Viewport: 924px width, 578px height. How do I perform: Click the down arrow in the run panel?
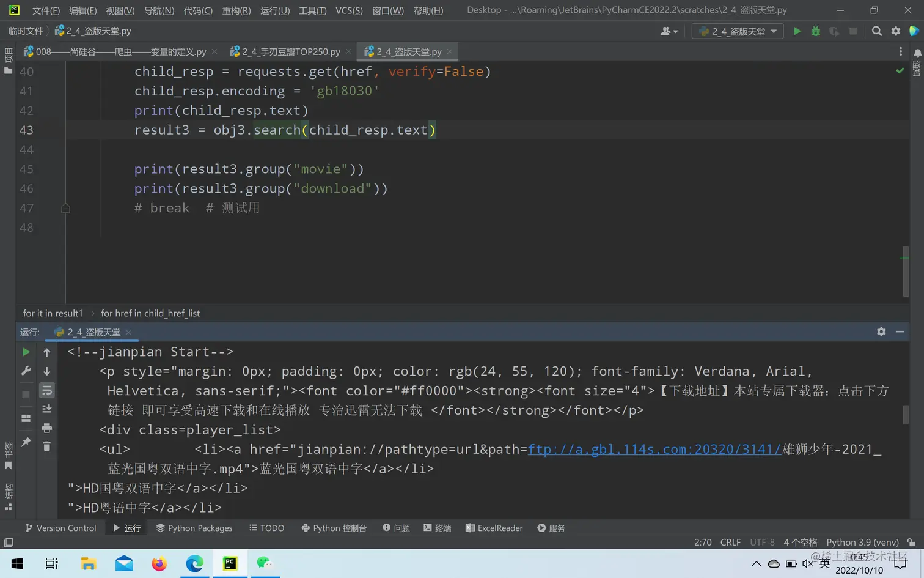(46, 371)
